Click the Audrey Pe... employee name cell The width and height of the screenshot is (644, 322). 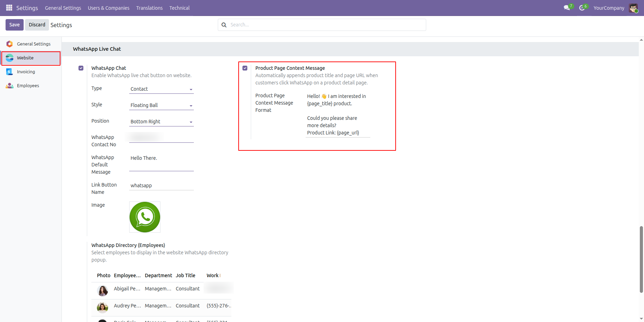(127, 306)
